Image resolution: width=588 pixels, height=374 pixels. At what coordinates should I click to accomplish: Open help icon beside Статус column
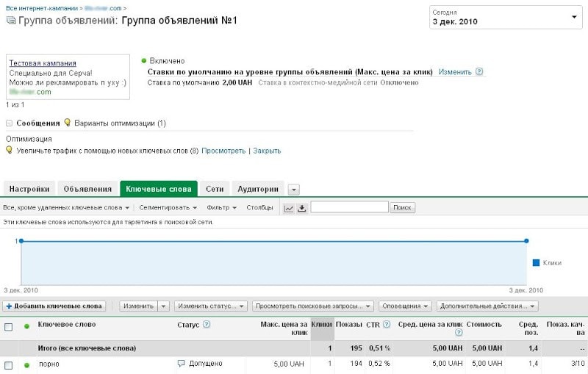[207, 324]
